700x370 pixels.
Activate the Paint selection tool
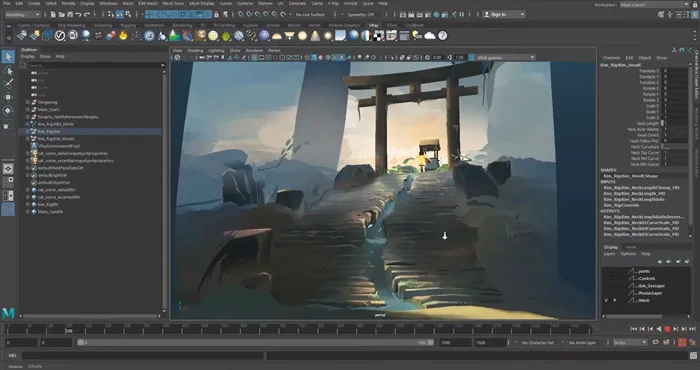[8, 84]
